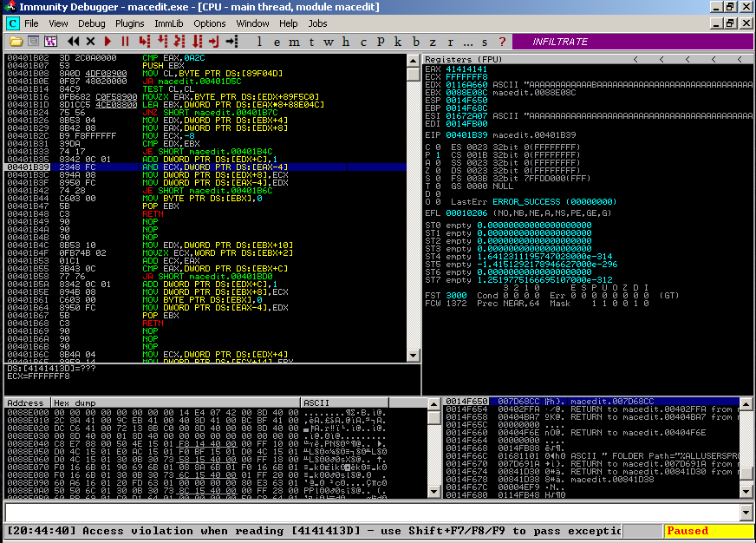Click the purple INFILTRATE banner

633,42
